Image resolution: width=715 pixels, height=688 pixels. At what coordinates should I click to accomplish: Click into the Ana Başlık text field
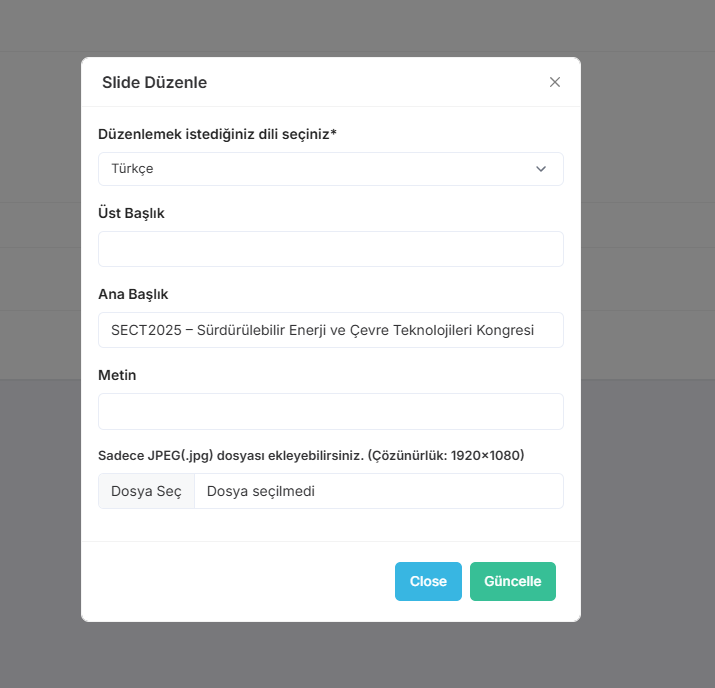pyautogui.click(x=330, y=330)
